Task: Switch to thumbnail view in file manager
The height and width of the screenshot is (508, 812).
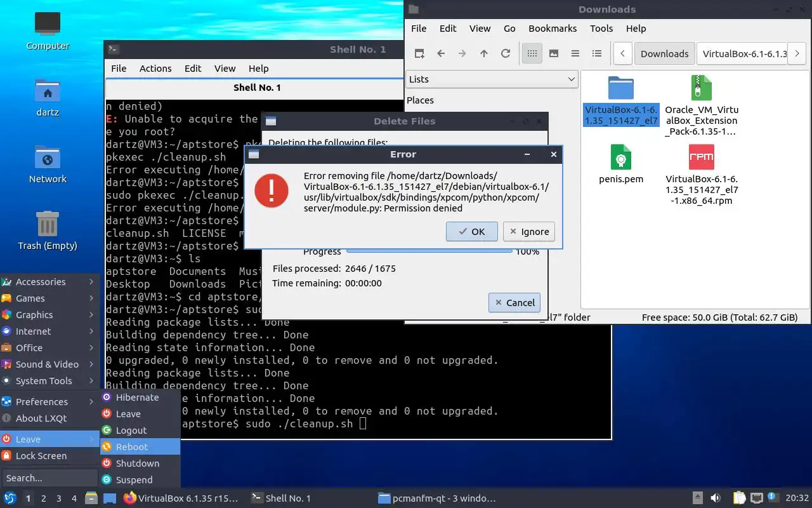Action: point(554,54)
